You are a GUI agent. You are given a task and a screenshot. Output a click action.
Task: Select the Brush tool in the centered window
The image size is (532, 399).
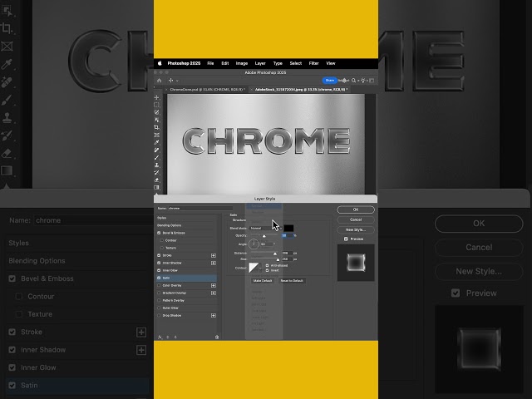[156, 157]
